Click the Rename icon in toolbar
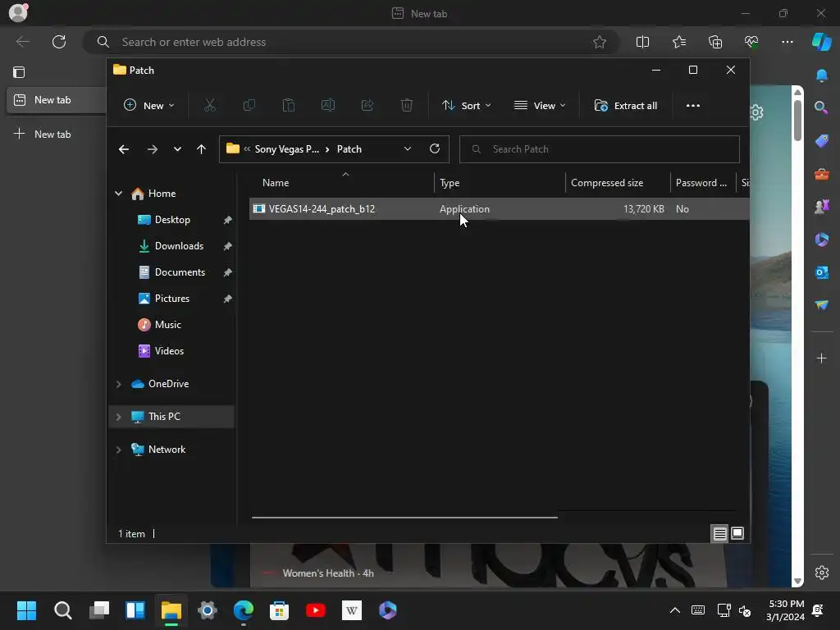 pyautogui.click(x=328, y=106)
